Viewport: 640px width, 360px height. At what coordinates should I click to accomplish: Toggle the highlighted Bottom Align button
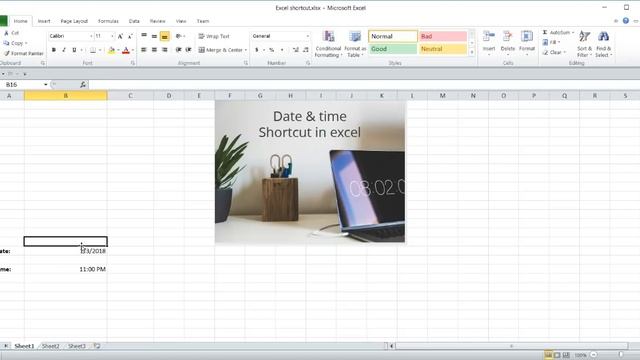(164, 36)
